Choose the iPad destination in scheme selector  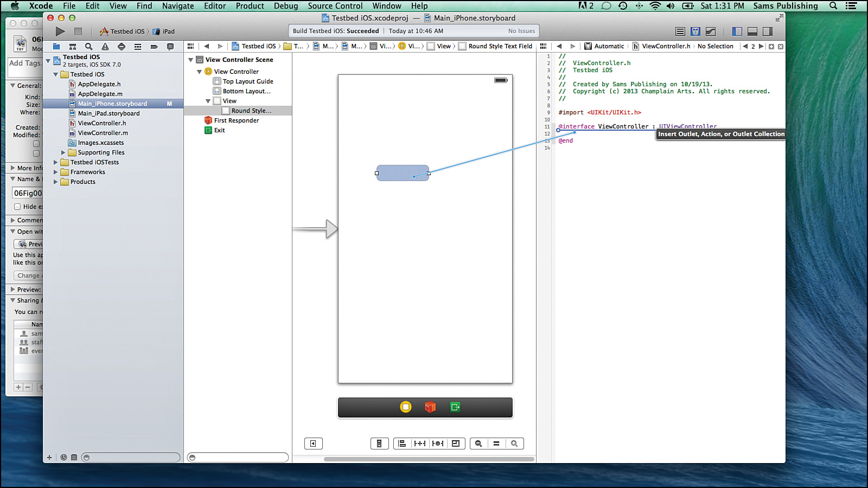pos(164,31)
